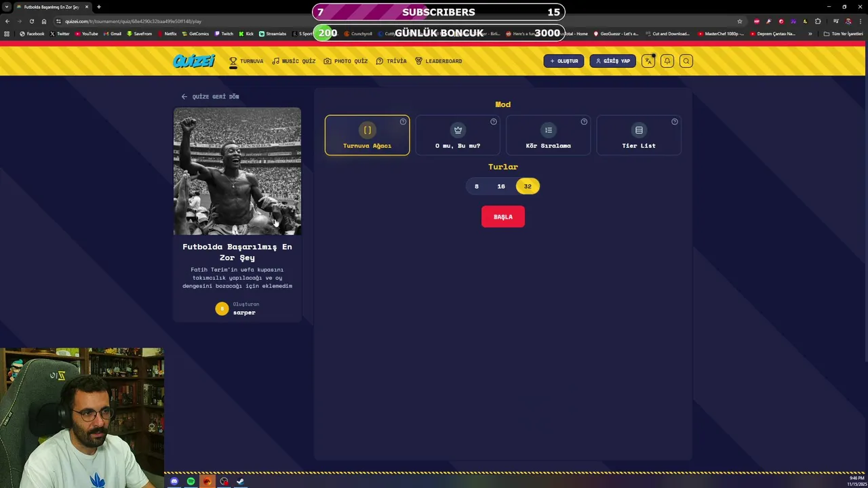Open the Twitter bookmark

click(60, 33)
